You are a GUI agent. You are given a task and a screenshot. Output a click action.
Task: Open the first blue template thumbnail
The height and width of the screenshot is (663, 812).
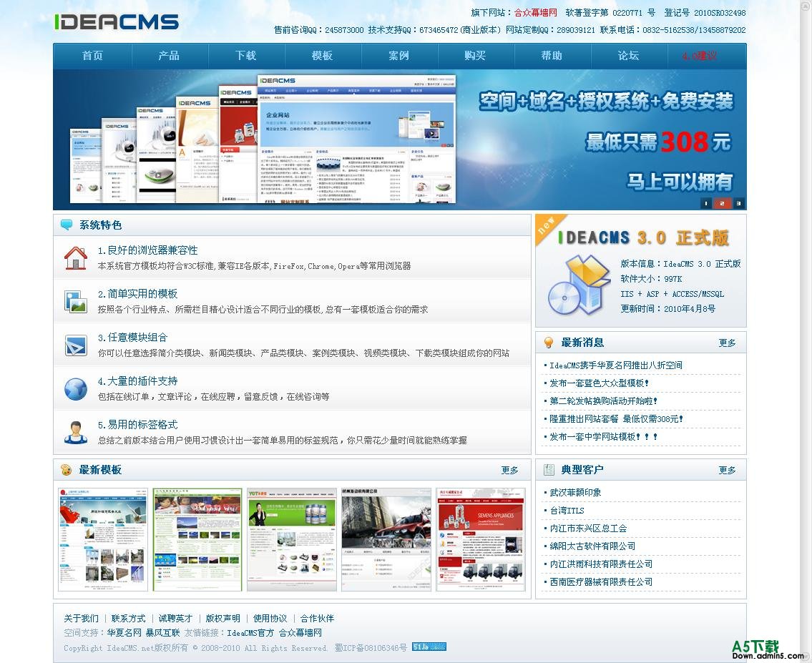coord(103,539)
